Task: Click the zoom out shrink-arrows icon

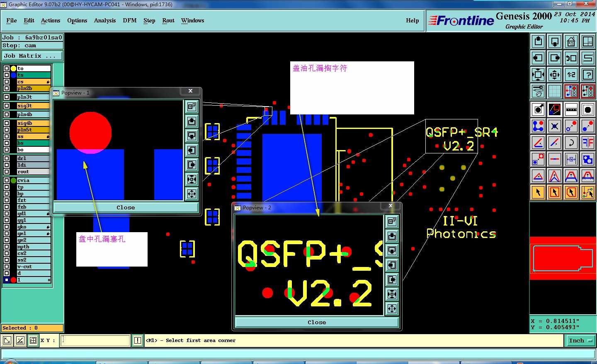Action: 555,75
